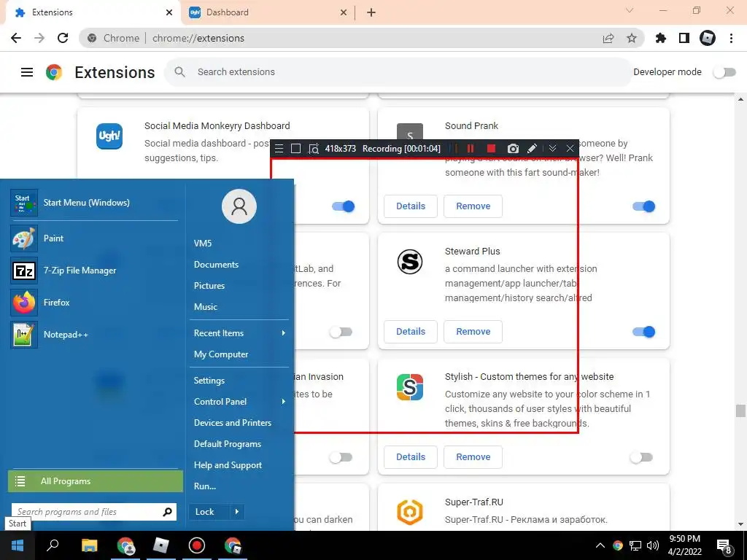Open the screen recorder app on taskbar

pos(196,545)
